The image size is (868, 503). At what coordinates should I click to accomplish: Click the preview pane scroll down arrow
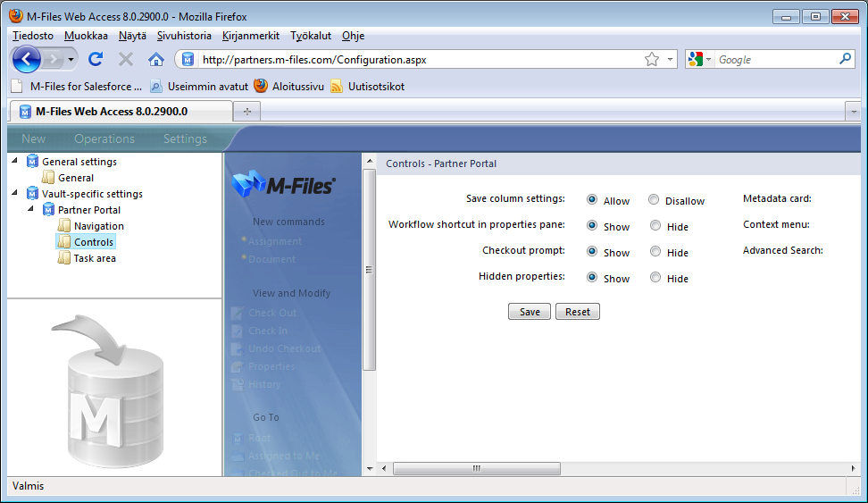(x=370, y=469)
